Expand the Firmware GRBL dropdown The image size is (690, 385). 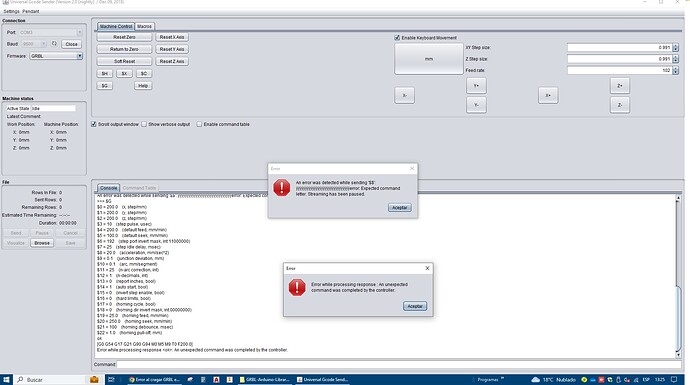click(x=80, y=56)
